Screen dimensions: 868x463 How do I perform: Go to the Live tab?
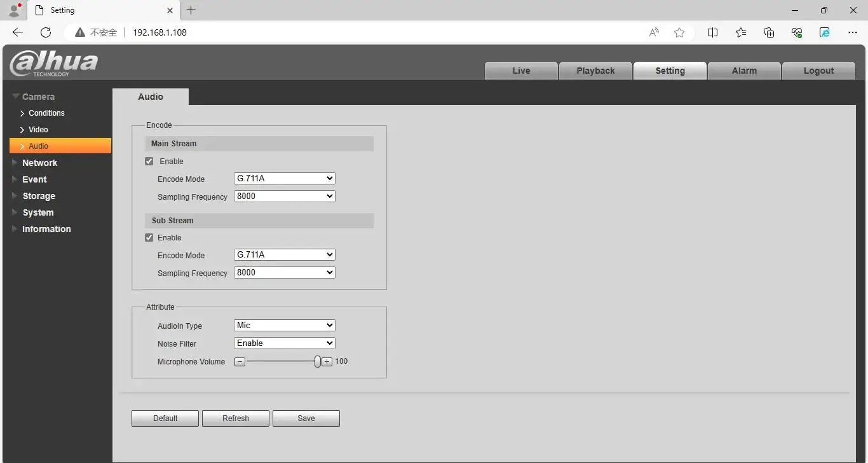tap(521, 71)
